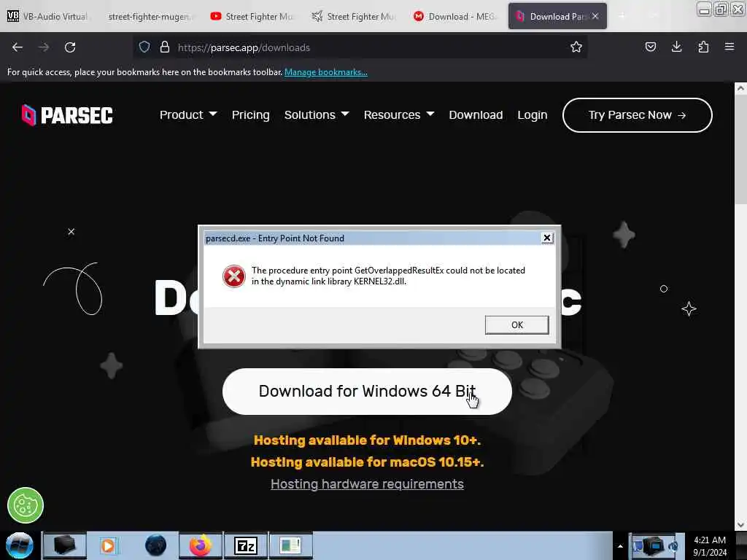The height and width of the screenshot is (560, 747).
Task: Open the clock showing 4:21 AM
Action: pyautogui.click(x=710, y=546)
